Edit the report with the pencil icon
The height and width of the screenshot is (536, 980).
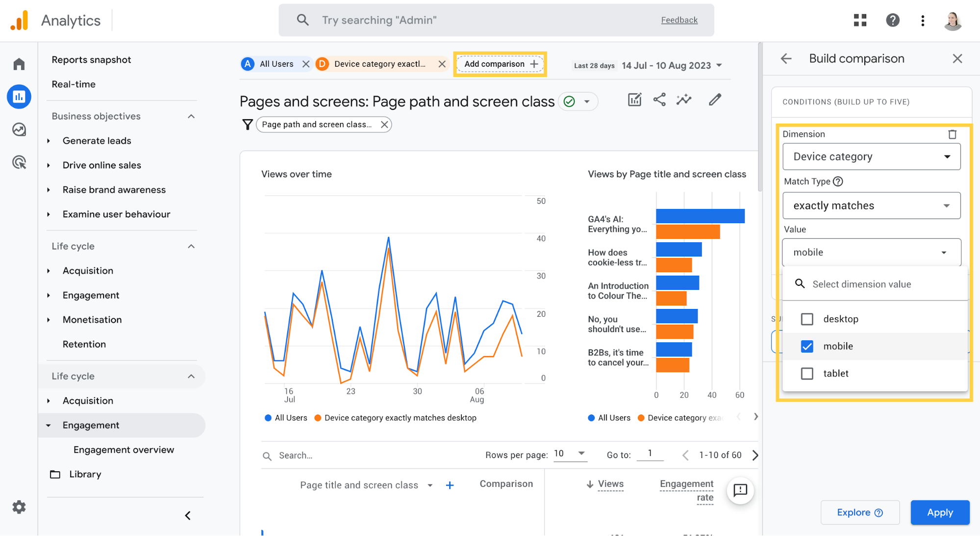click(x=715, y=100)
